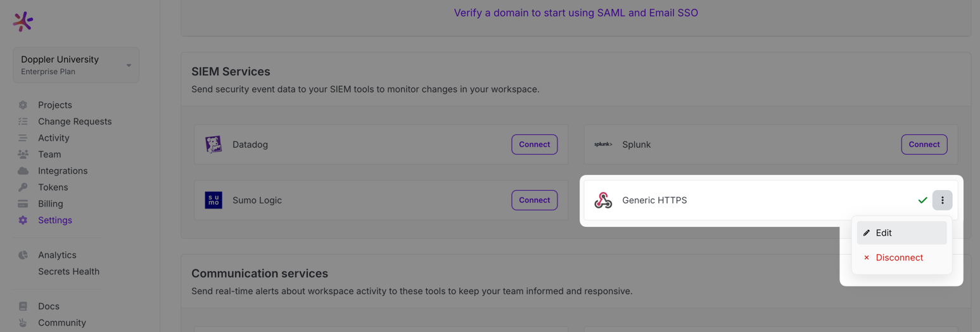The height and width of the screenshot is (332, 980).
Task: Go to Billing in sidebar
Action: [x=51, y=204]
